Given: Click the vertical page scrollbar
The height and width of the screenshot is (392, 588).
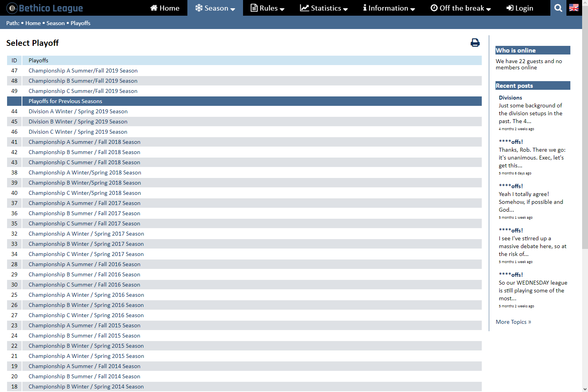Looking at the screenshot, I should pyautogui.click(x=585, y=157).
